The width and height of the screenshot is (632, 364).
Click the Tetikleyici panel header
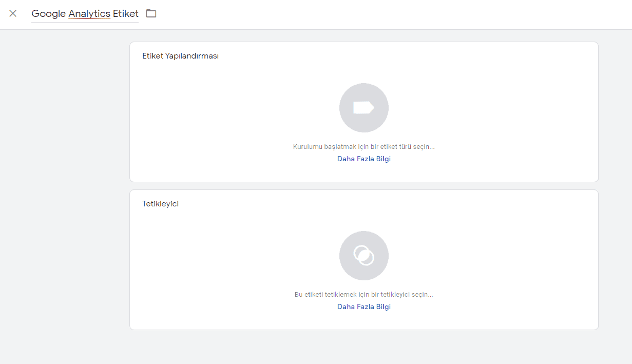pos(161,203)
